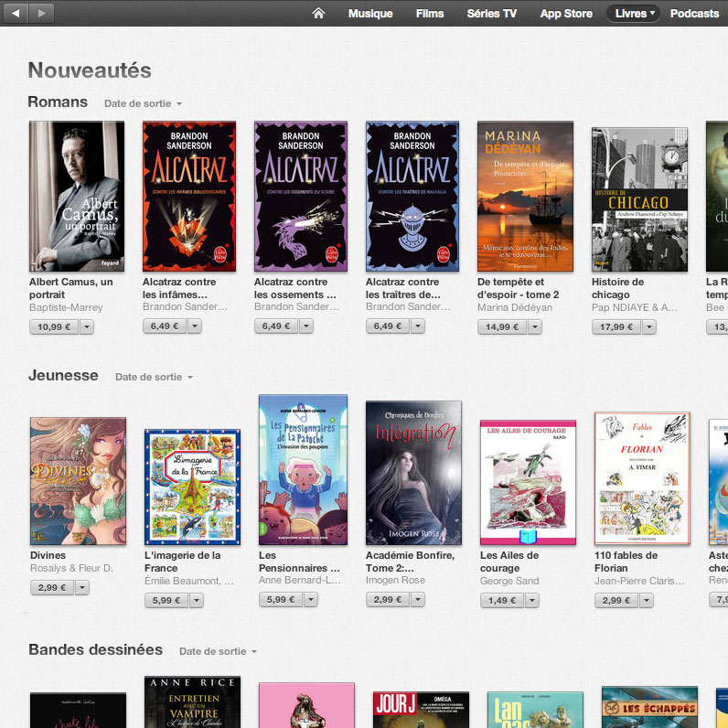Click the back navigation arrow
The height and width of the screenshot is (728, 728).
[16, 13]
